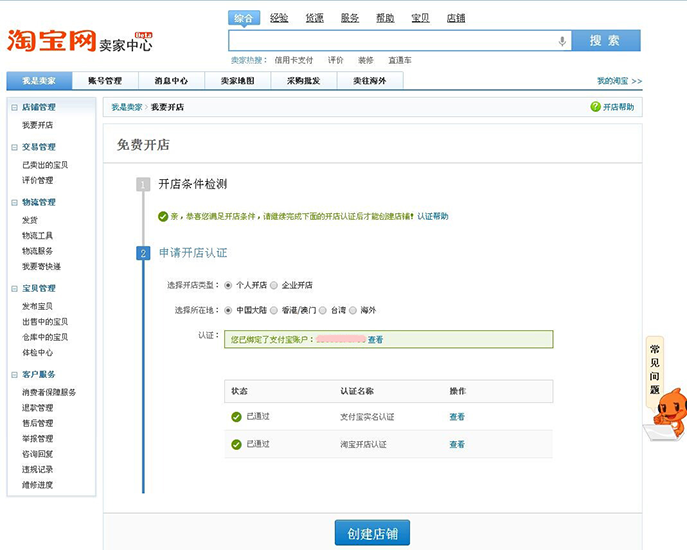Switch to the 服务 search tab
This screenshot has height=550, width=687.
350,18
